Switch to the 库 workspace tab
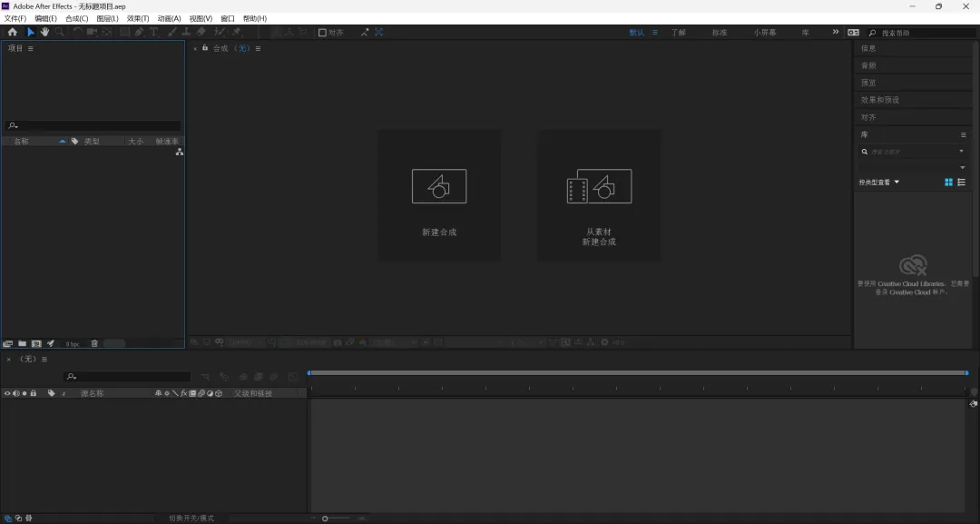Viewport: 980px width, 524px height. (x=806, y=33)
